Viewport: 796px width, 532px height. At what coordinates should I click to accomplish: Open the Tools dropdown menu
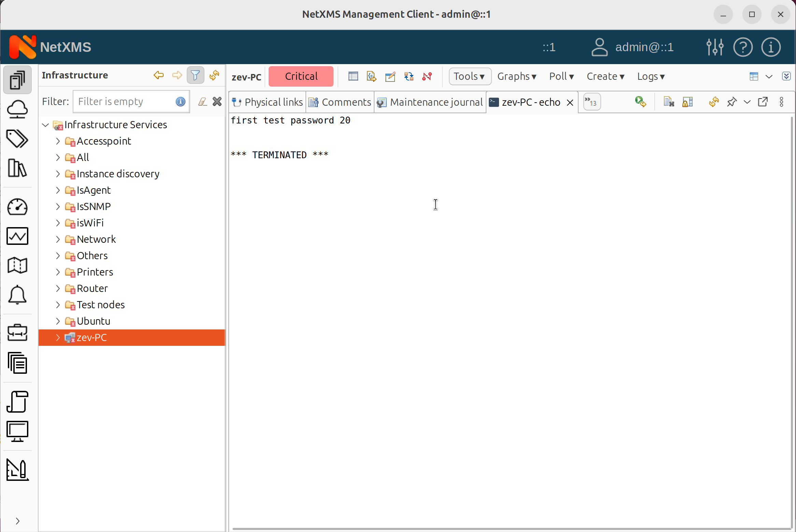470,76
